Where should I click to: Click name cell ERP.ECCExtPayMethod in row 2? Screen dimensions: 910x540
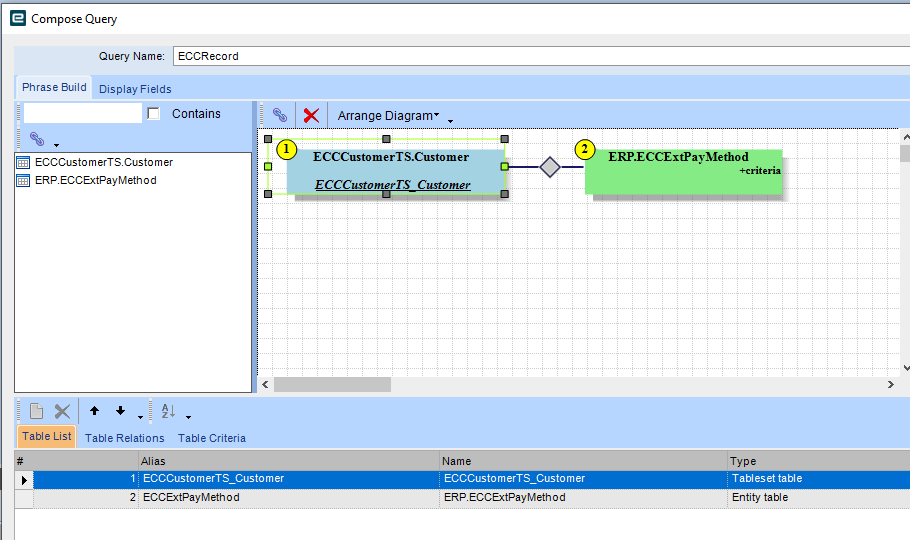click(x=583, y=498)
